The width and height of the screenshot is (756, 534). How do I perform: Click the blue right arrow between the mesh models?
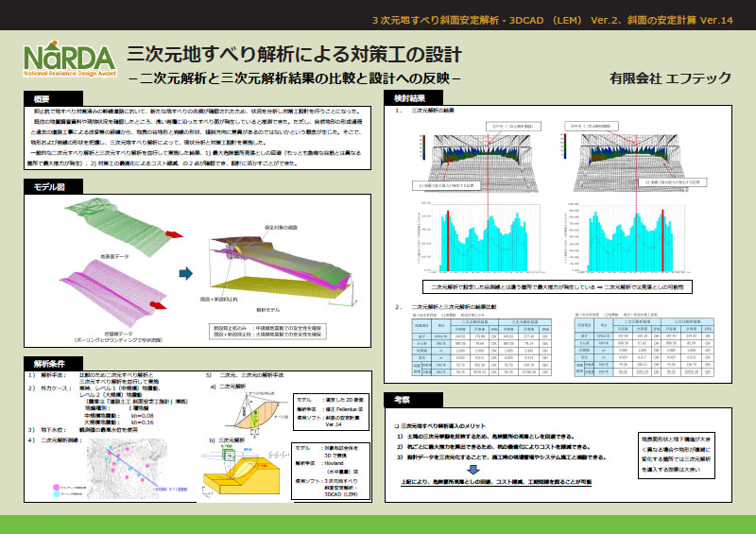click(185, 273)
